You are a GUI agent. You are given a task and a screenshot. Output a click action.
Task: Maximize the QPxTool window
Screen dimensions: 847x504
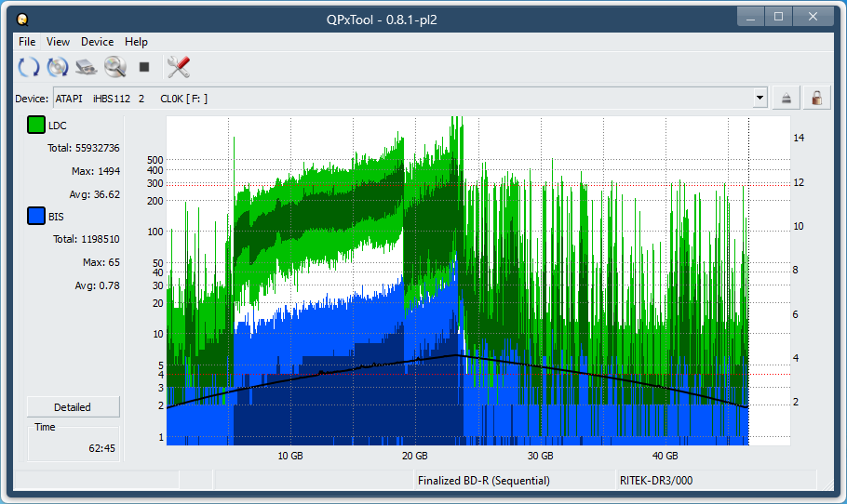tap(778, 17)
